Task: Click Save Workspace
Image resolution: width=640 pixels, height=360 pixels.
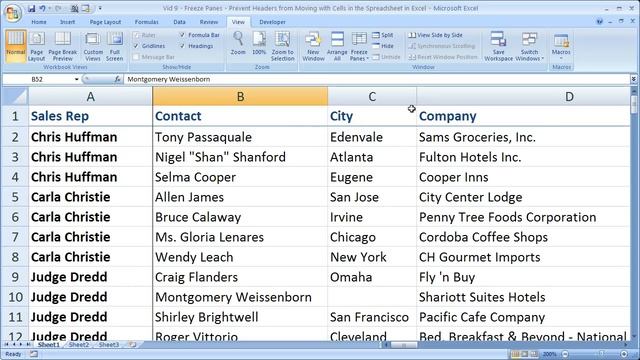Action: pos(498,46)
